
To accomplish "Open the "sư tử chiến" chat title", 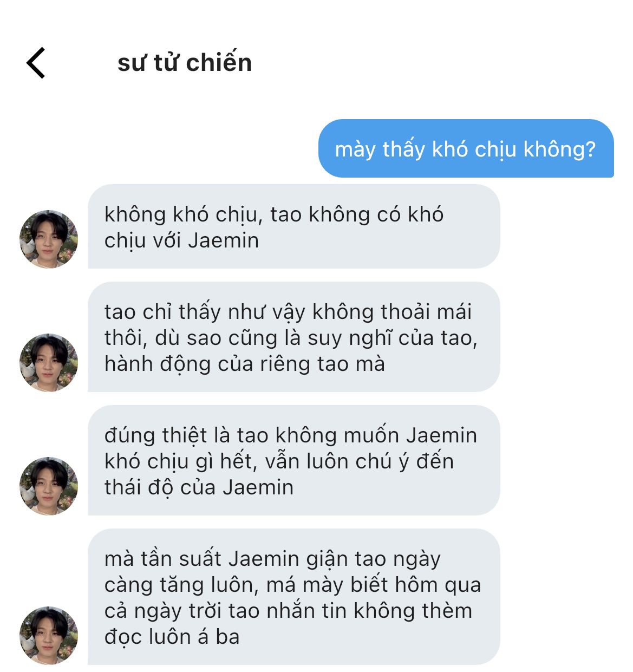I will click(x=185, y=63).
